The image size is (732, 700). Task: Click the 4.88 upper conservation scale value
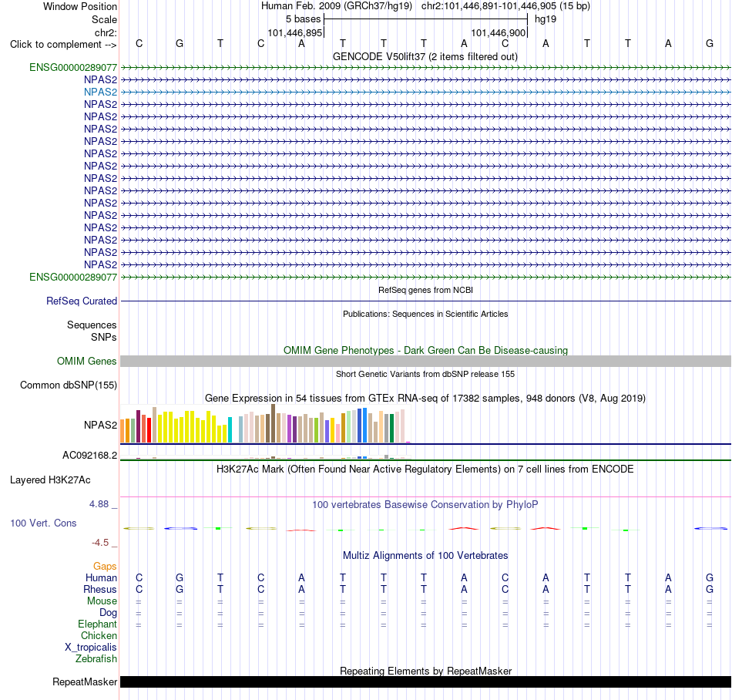coord(99,504)
